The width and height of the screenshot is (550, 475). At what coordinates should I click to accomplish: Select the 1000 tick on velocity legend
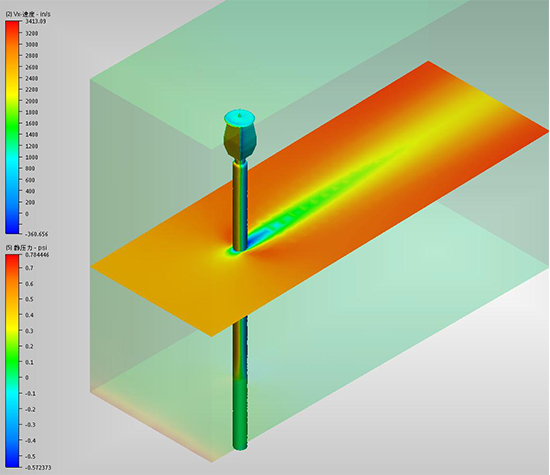point(32,157)
